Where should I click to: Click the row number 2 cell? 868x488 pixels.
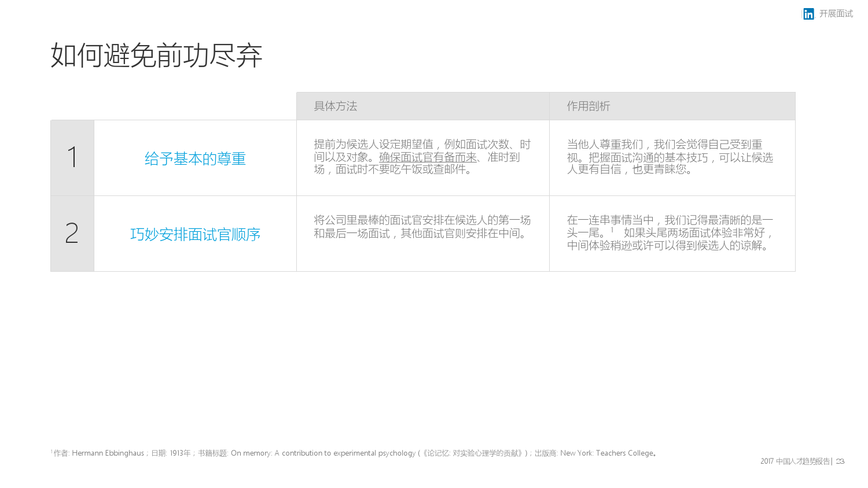72,234
